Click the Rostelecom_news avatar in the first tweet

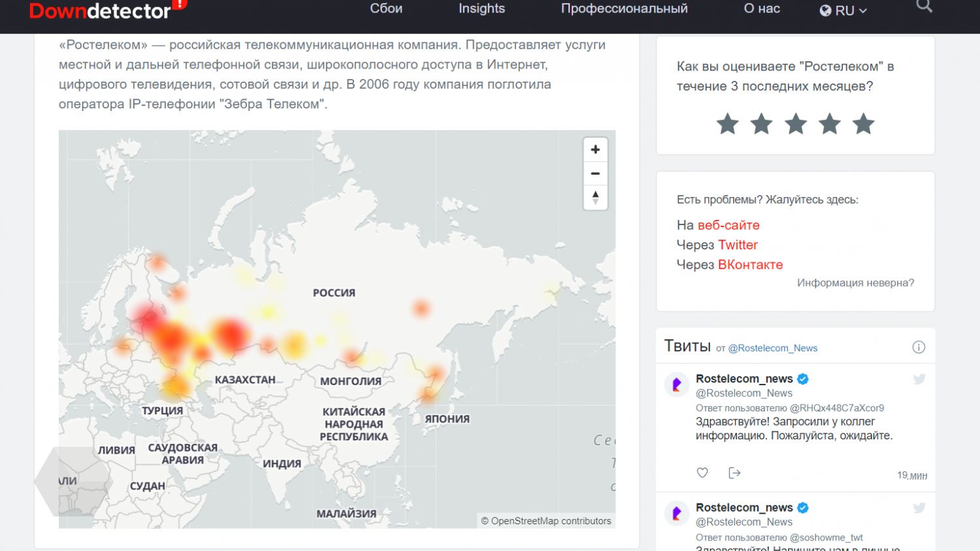tap(677, 385)
